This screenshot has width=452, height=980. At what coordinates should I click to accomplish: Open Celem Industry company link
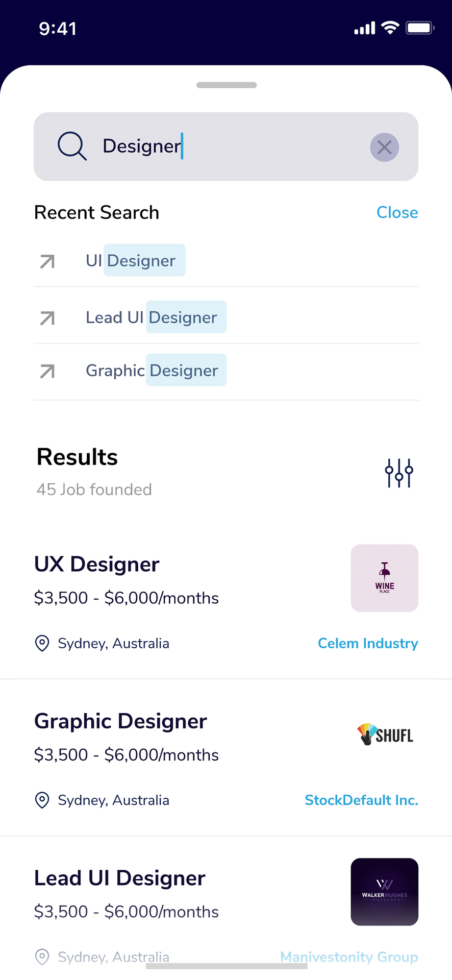pos(368,643)
